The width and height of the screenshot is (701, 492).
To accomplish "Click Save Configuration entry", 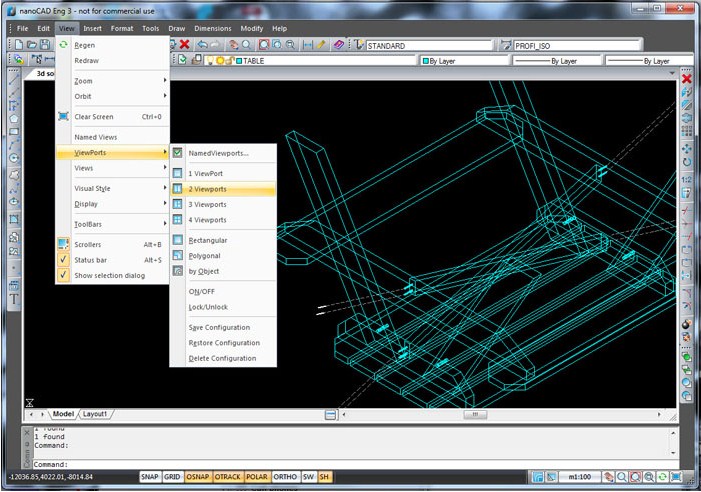I will pyautogui.click(x=223, y=327).
